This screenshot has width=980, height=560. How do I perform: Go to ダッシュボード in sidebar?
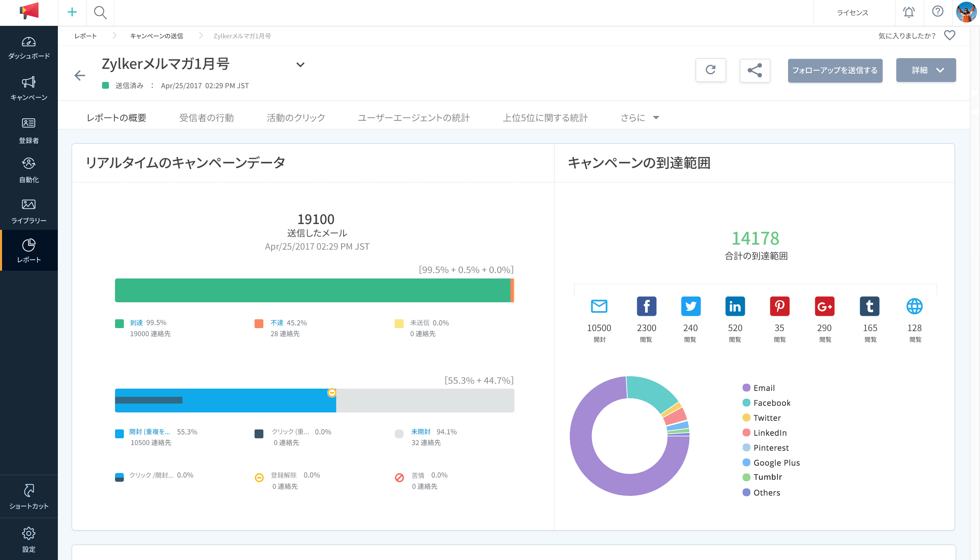tap(29, 48)
